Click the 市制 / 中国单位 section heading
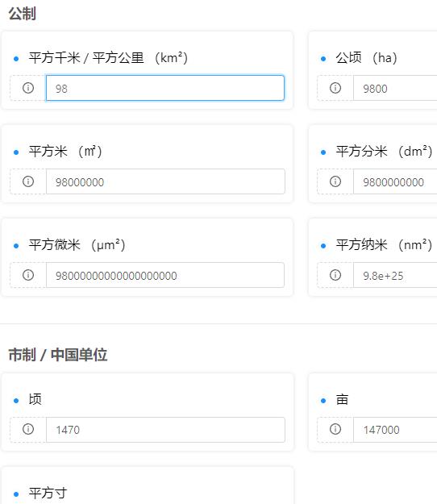 point(58,355)
